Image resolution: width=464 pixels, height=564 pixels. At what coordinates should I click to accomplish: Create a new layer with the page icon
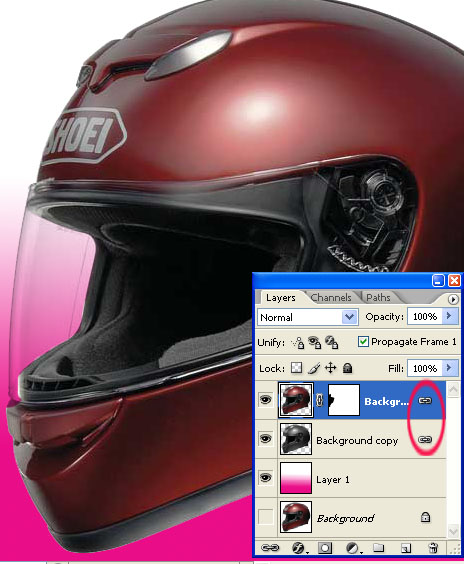(406, 548)
